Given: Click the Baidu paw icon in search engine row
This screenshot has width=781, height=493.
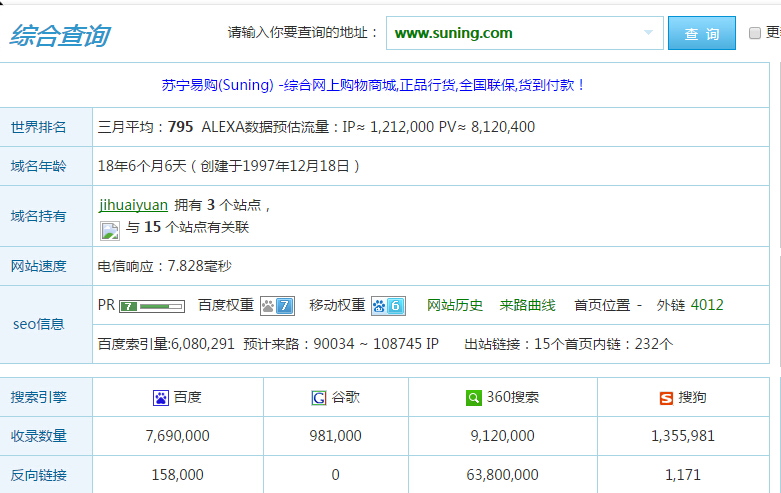Looking at the screenshot, I should (161, 398).
